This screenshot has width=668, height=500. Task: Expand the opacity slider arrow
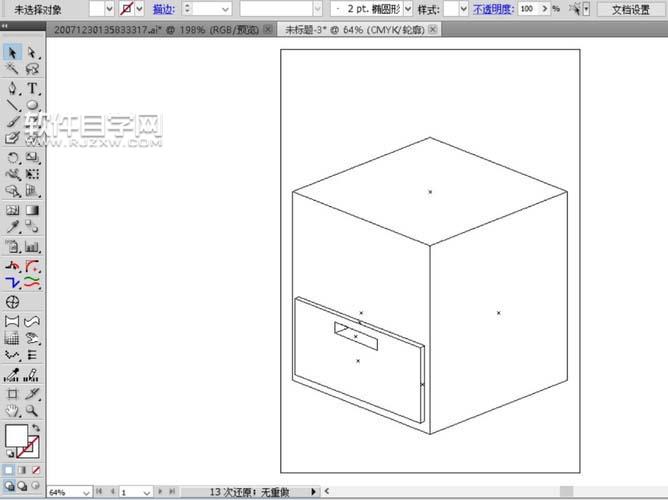pyautogui.click(x=544, y=9)
